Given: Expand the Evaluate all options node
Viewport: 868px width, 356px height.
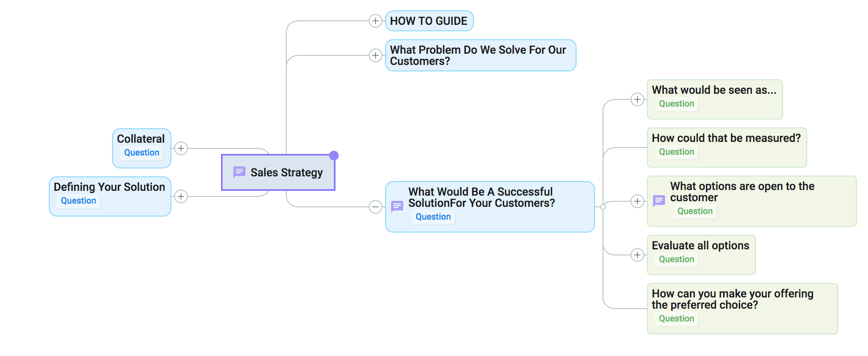Looking at the screenshot, I should pos(637,255).
